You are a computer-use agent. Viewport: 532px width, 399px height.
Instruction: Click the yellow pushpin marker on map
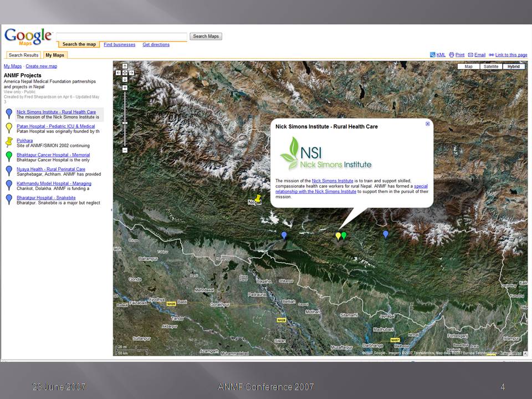pos(257,198)
